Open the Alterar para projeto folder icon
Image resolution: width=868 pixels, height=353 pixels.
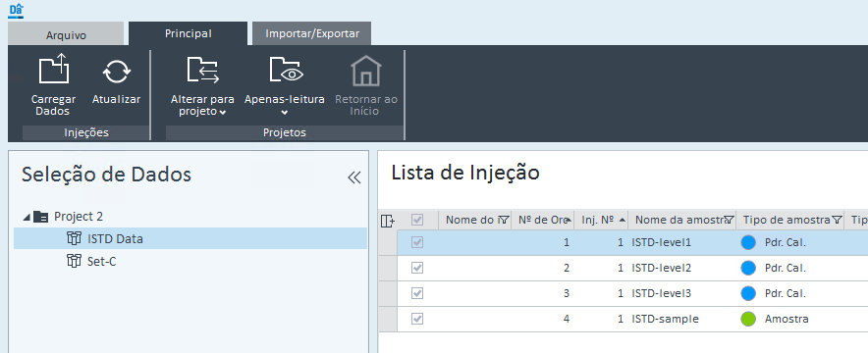202,71
